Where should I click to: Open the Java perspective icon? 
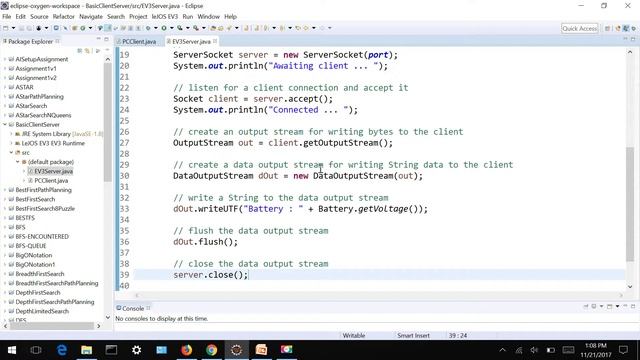[x=626, y=28]
